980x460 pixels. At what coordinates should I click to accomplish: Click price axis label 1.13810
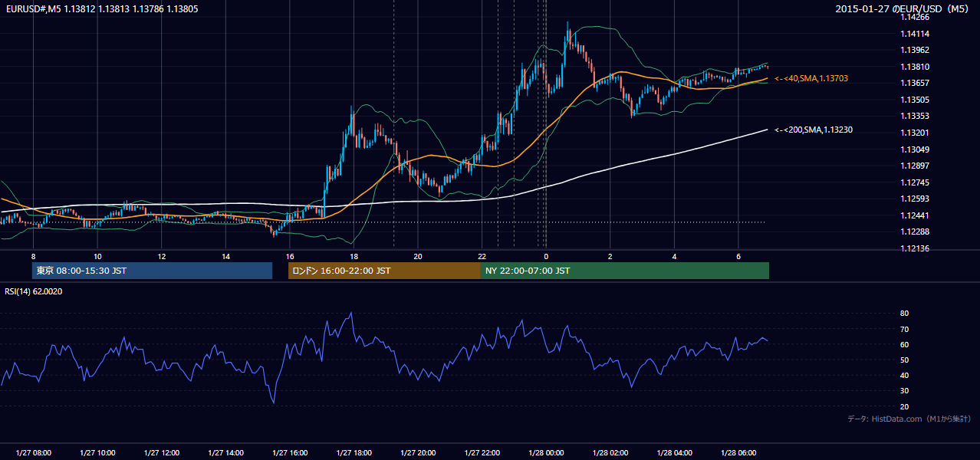tap(915, 67)
